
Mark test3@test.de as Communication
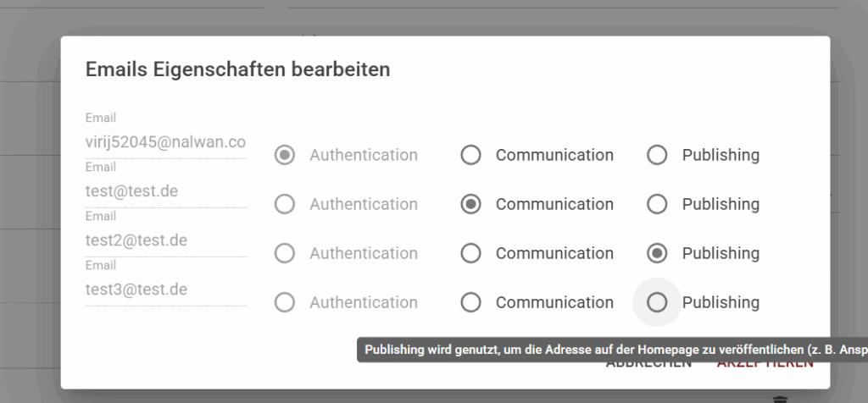470,302
